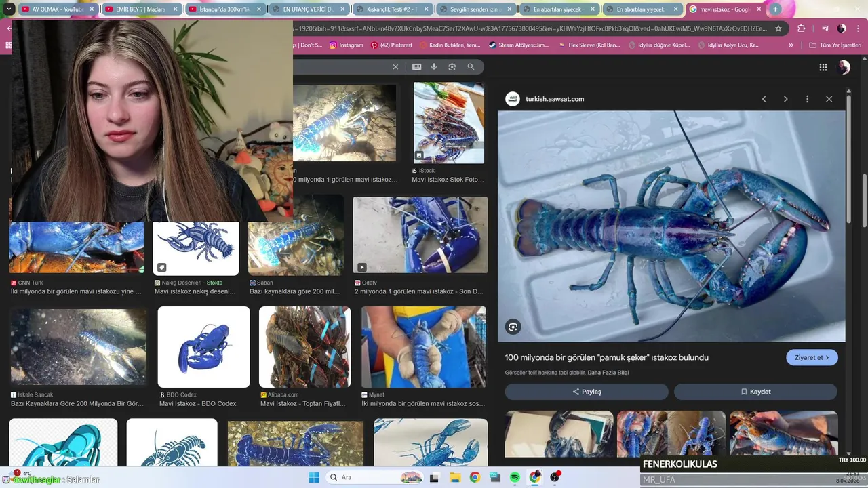Screen dimensions: 868x488
Task: Switch to the AV OLMAK YouTube tab
Action: pyautogui.click(x=58, y=9)
